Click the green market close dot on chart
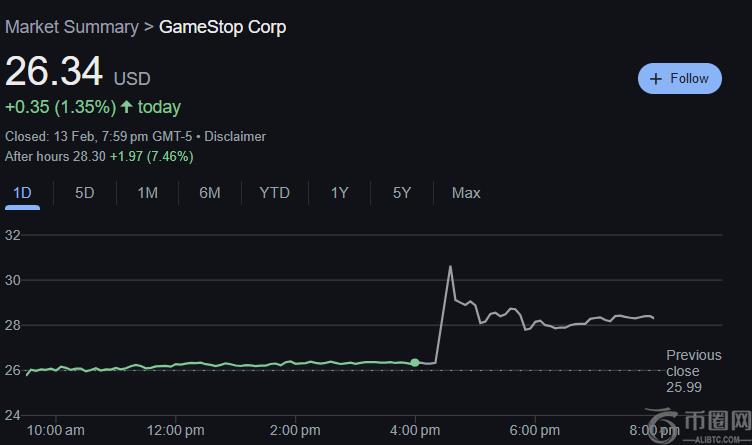752x445 pixels. 415,362
